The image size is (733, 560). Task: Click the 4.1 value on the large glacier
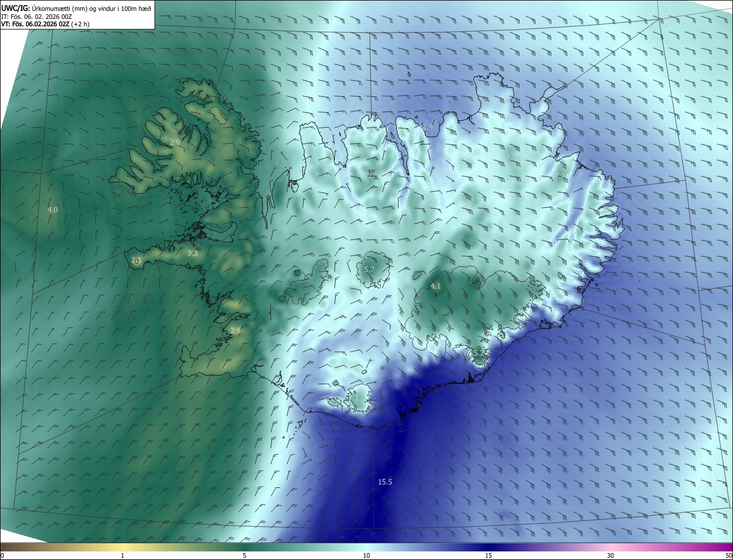tap(435, 286)
